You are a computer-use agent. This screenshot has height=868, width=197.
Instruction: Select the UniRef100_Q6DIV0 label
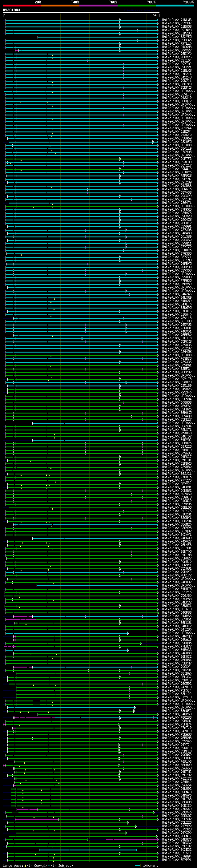pyautogui.click(x=176, y=54)
